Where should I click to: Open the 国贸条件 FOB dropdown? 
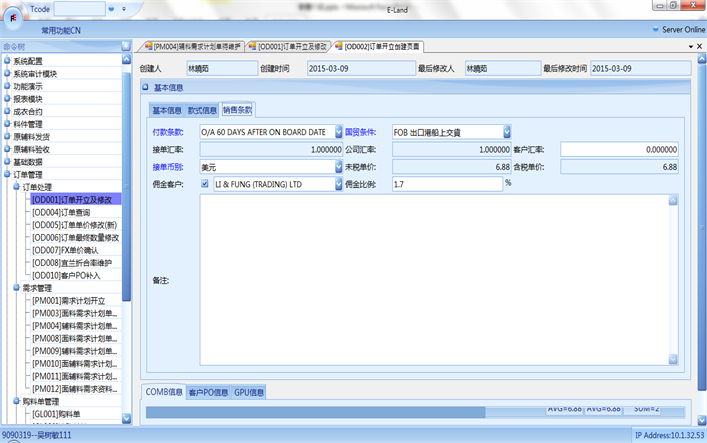point(507,132)
